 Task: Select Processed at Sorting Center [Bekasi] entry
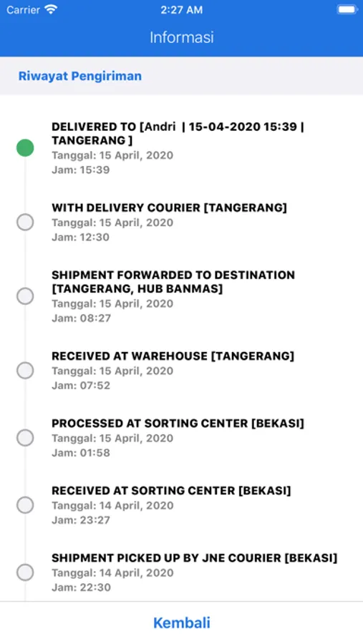coord(181,438)
